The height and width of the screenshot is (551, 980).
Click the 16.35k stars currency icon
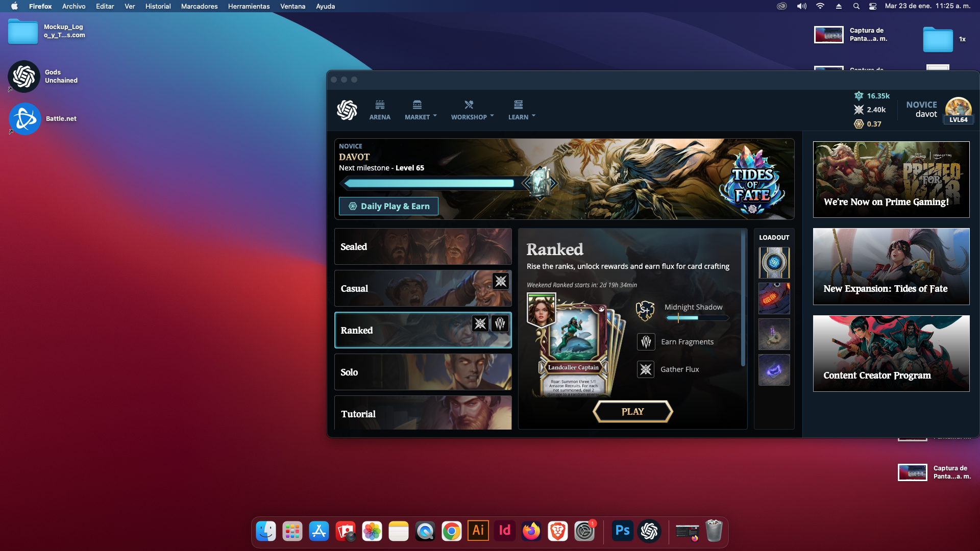pos(859,95)
